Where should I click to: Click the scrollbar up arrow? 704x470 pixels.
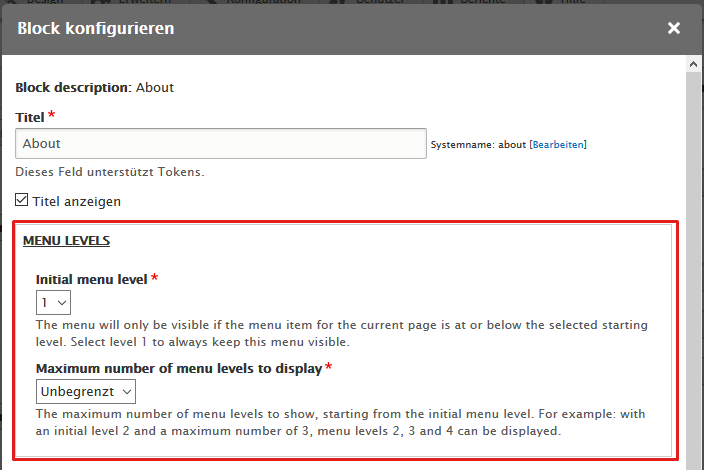(694, 64)
